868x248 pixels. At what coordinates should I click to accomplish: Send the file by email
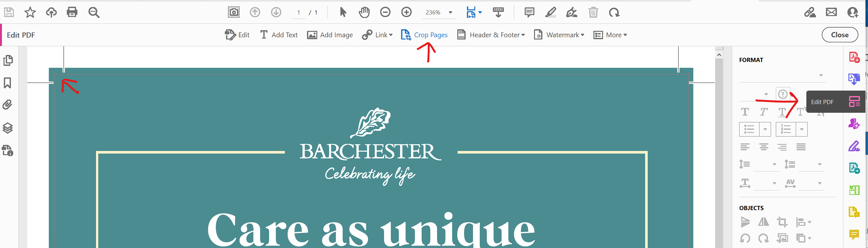[x=831, y=13]
